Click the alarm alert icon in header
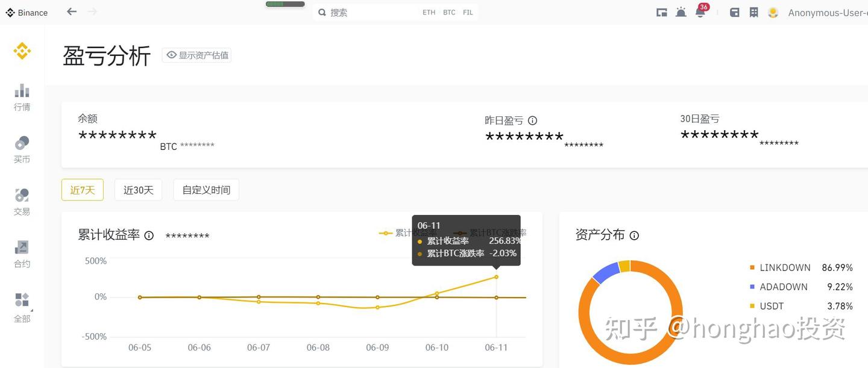The image size is (868, 368). pyautogui.click(x=681, y=12)
